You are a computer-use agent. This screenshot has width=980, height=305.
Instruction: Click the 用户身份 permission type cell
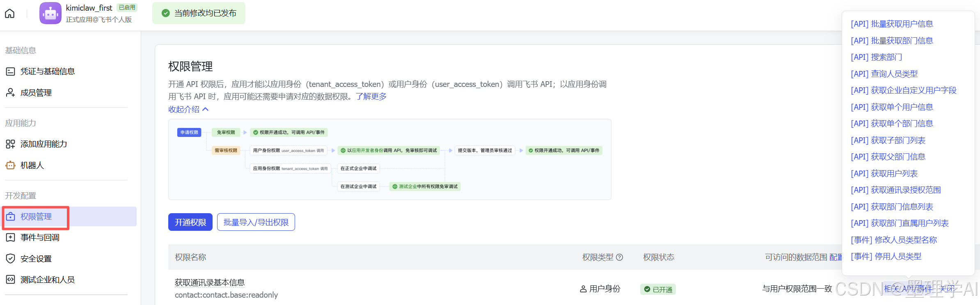[600, 289]
